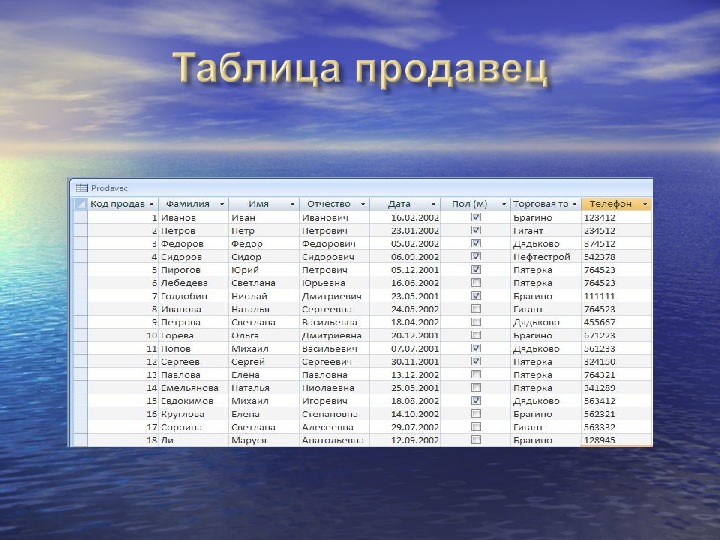Click the date cell 12.09.2002

405,440
